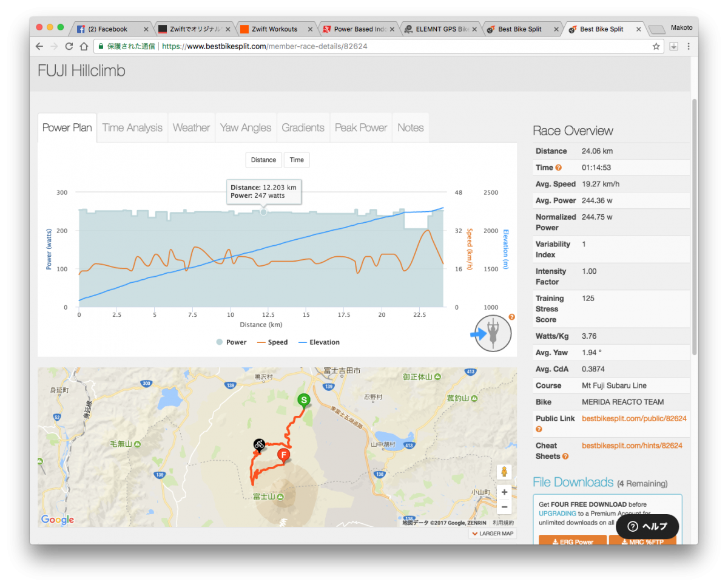This screenshot has width=728, height=587.
Task: Go back with the browser back arrow
Action: (39, 46)
